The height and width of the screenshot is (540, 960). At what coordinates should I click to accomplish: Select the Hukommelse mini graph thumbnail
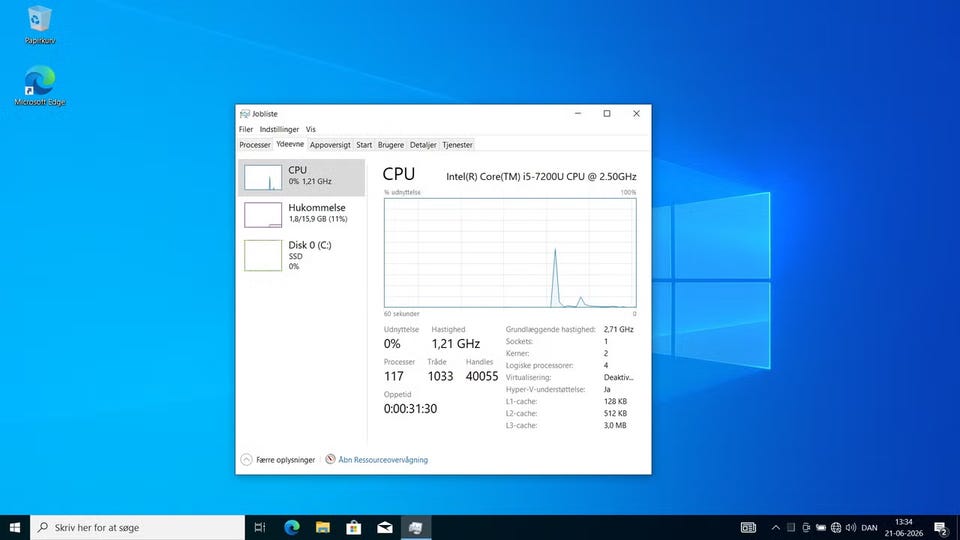[263, 215]
